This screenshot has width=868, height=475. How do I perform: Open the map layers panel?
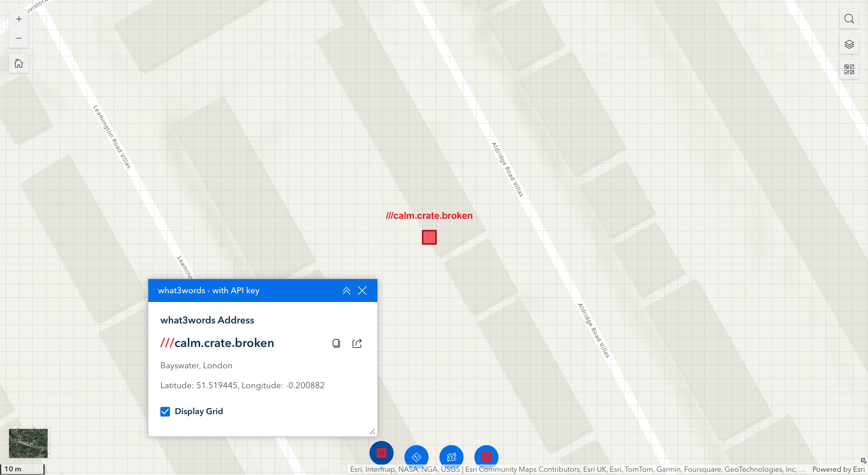[849, 44]
